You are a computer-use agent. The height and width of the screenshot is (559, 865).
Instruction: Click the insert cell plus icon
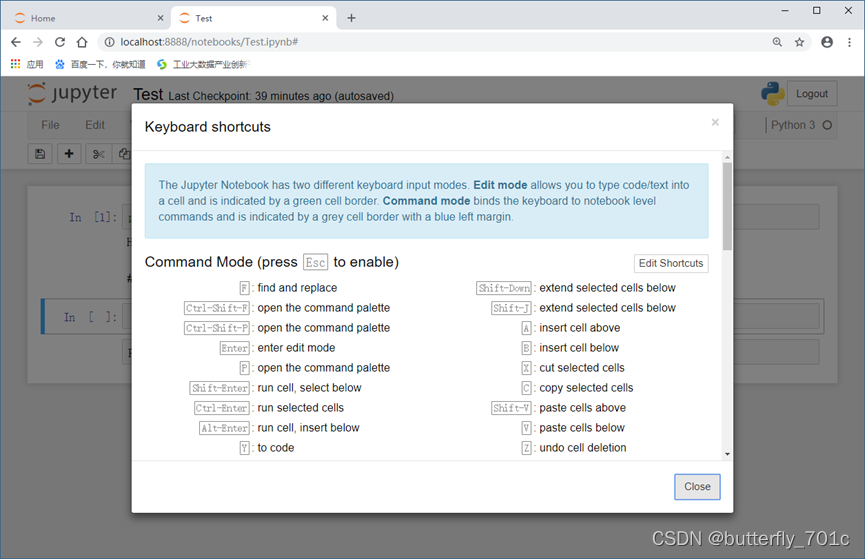69,154
